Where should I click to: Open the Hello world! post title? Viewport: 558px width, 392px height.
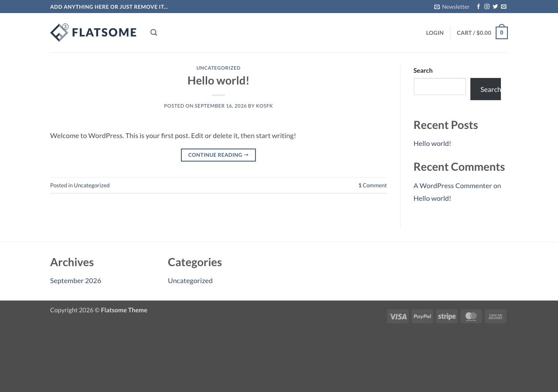pyautogui.click(x=218, y=81)
